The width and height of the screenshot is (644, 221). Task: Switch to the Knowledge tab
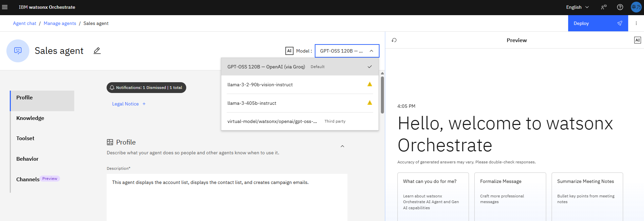pyautogui.click(x=30, y=118)
